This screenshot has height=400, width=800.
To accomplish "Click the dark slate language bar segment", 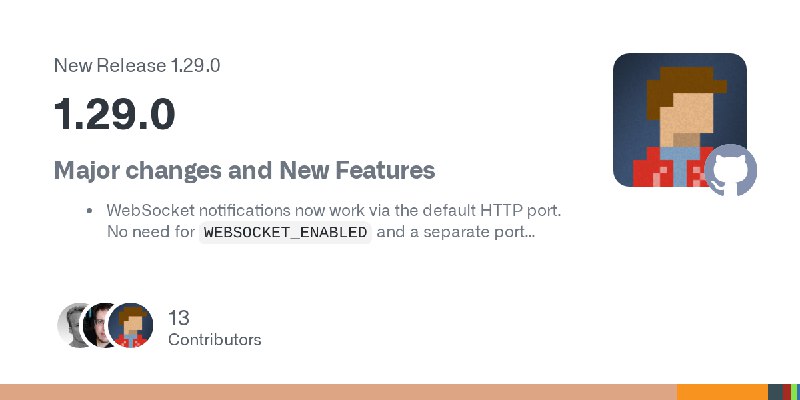I will tap(775, 392).
